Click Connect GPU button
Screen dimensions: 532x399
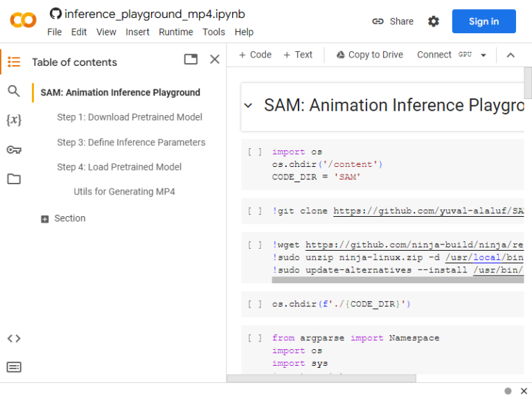(x=444, y=55)
